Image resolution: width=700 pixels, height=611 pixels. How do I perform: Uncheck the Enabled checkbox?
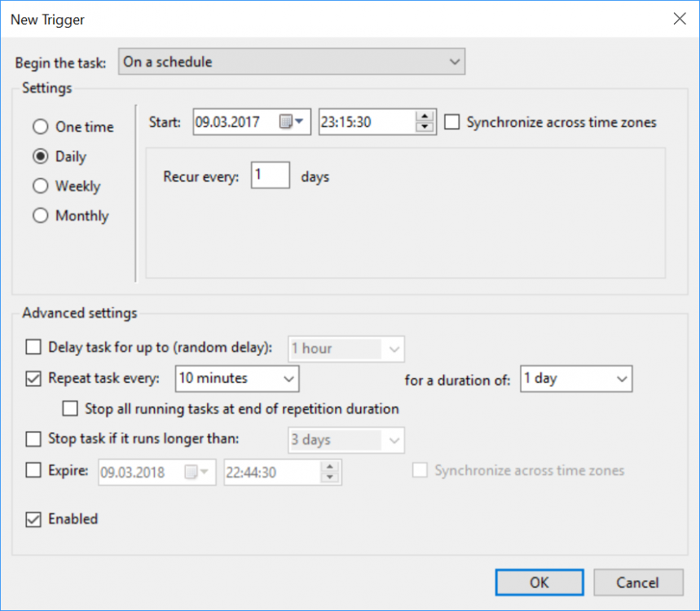click(33, 519)
